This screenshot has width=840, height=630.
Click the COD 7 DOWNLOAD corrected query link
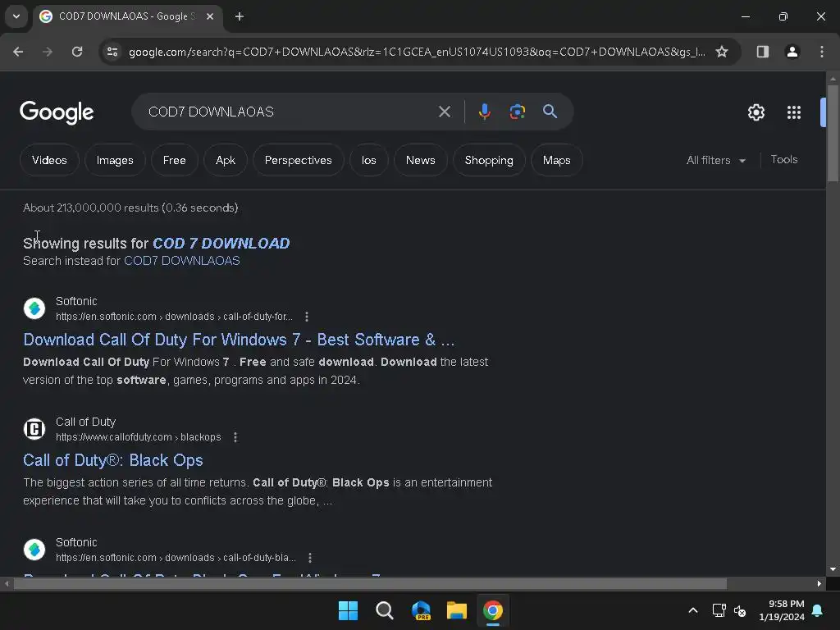(x=221, y=243)
